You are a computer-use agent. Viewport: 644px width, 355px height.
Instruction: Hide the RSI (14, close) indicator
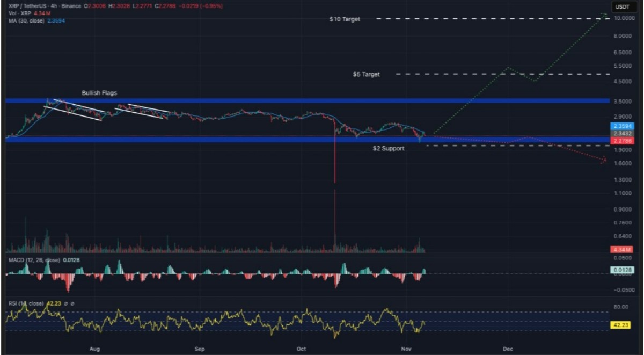pos(27,303)
